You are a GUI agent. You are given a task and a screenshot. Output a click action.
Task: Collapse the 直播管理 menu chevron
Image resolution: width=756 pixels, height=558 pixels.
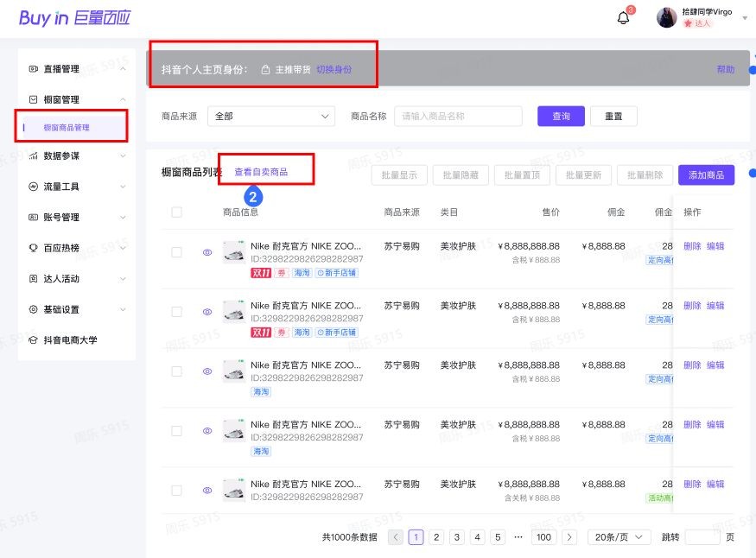click(x=123, y=69)
